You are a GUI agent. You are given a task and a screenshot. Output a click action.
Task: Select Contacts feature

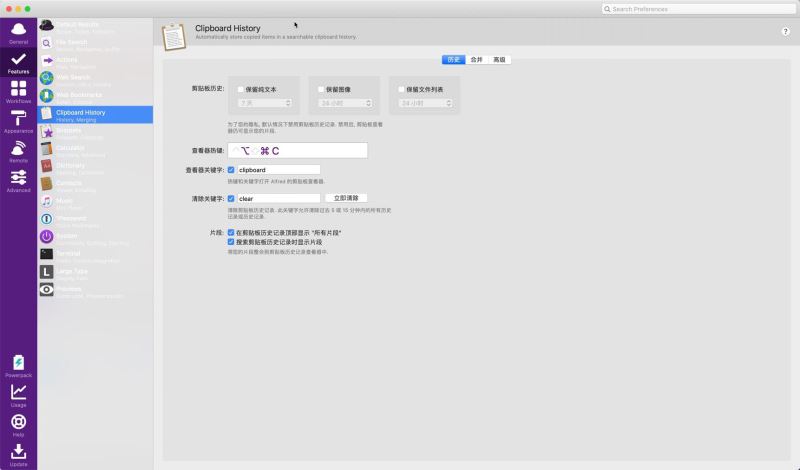pyautogui.click(x=95, y=185)
